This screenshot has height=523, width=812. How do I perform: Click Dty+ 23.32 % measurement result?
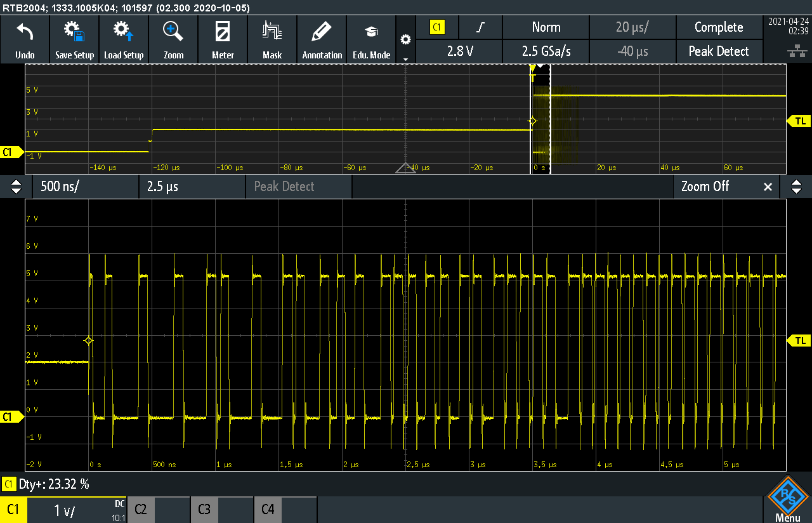[46, 484]
